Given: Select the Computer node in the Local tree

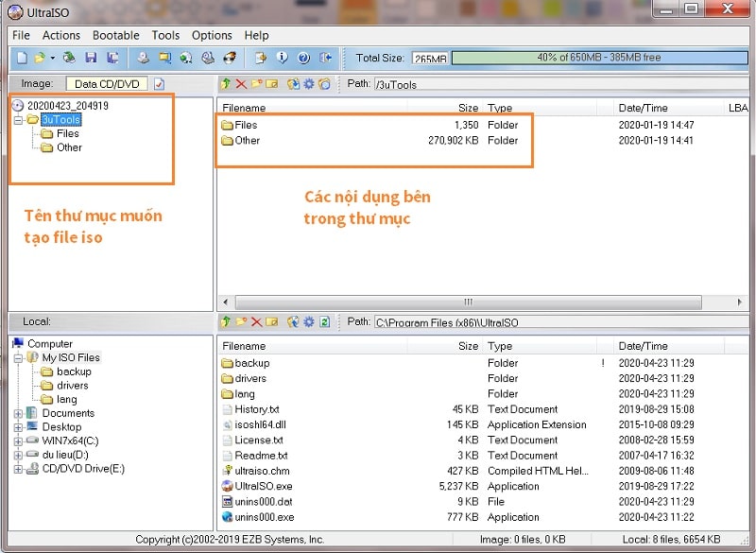Looking at the screenshot, I should [x=50, y=344].
